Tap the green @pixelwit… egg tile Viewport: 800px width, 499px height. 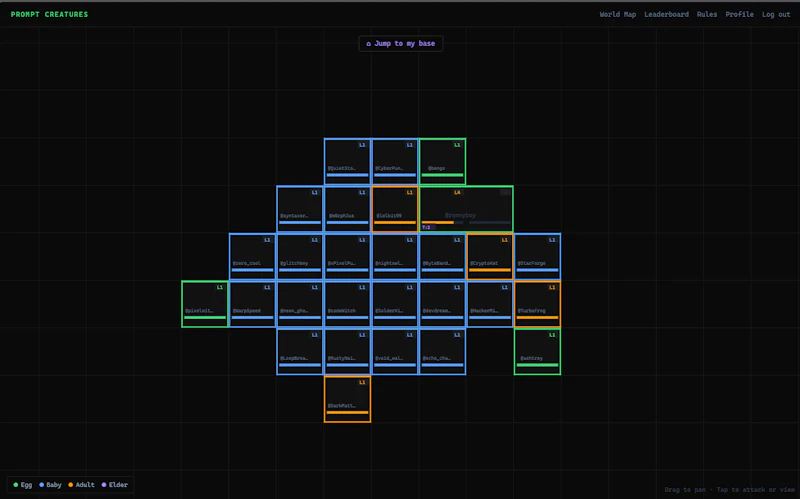[x=205, y=304]
